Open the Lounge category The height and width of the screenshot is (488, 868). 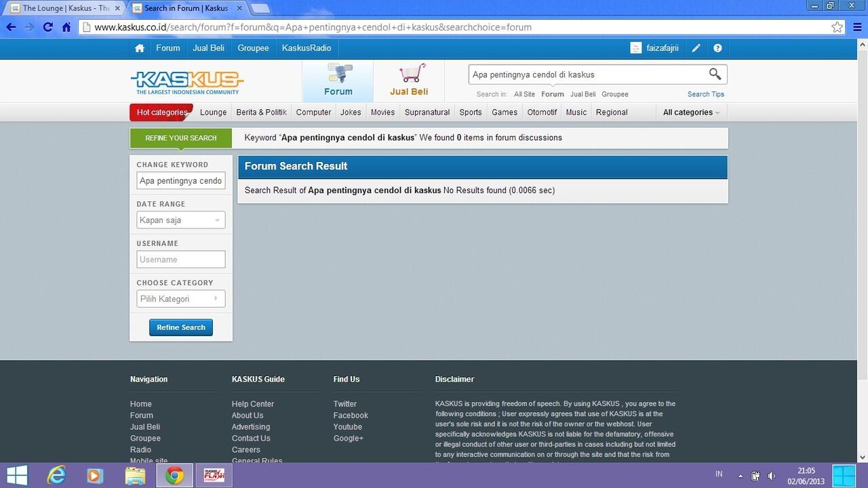point(214,113)
